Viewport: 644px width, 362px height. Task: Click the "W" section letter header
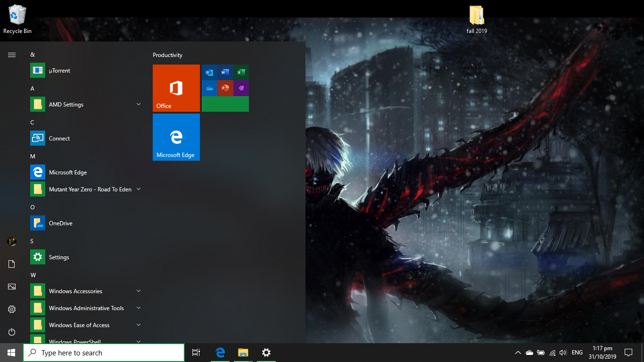(x=33, y=275)
